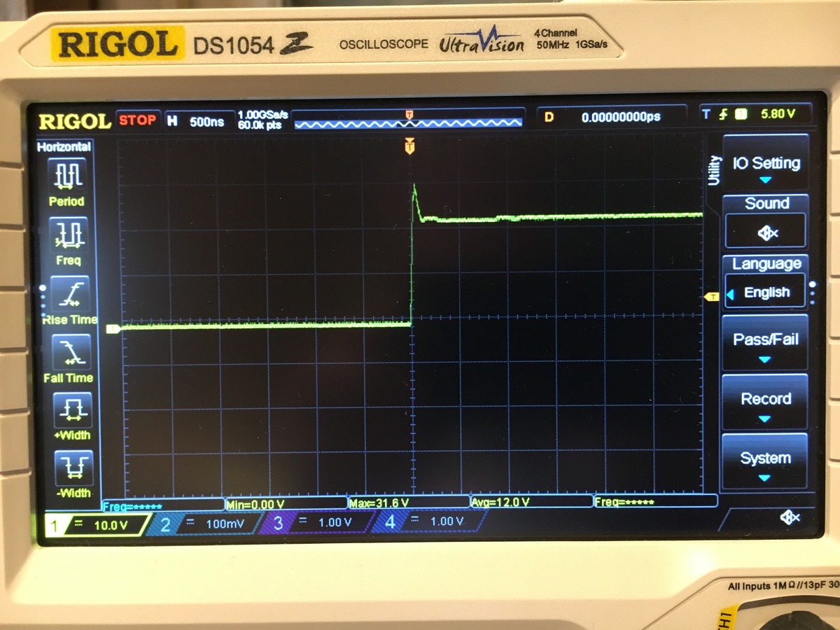Click the Utility menu label
840x630 pixels.
pos(714,170)
